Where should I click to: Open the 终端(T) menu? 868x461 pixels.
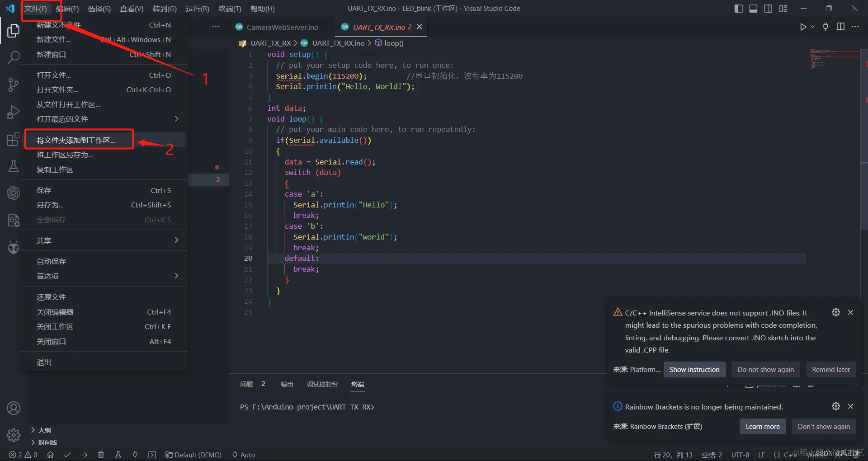(230, 9)
